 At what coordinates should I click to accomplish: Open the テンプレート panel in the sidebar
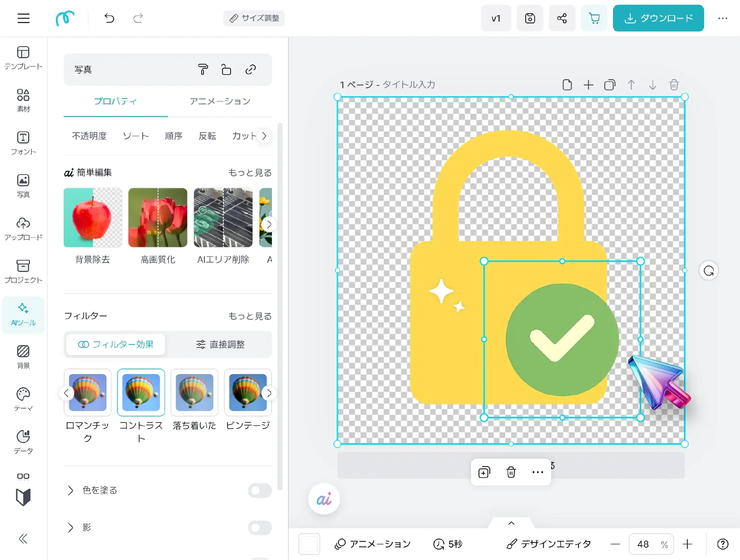pyautogui.click(x=23, y=59)
